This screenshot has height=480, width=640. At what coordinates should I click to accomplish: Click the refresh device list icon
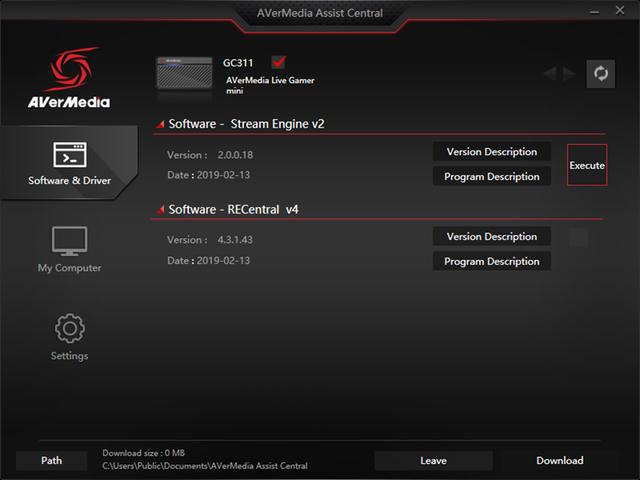point(600,74)
